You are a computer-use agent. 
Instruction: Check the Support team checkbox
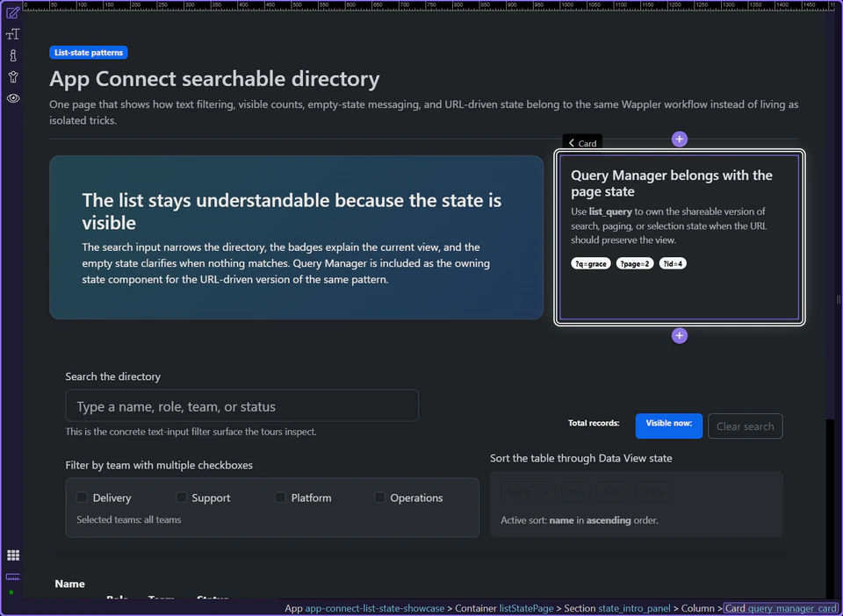pos(181,498)
